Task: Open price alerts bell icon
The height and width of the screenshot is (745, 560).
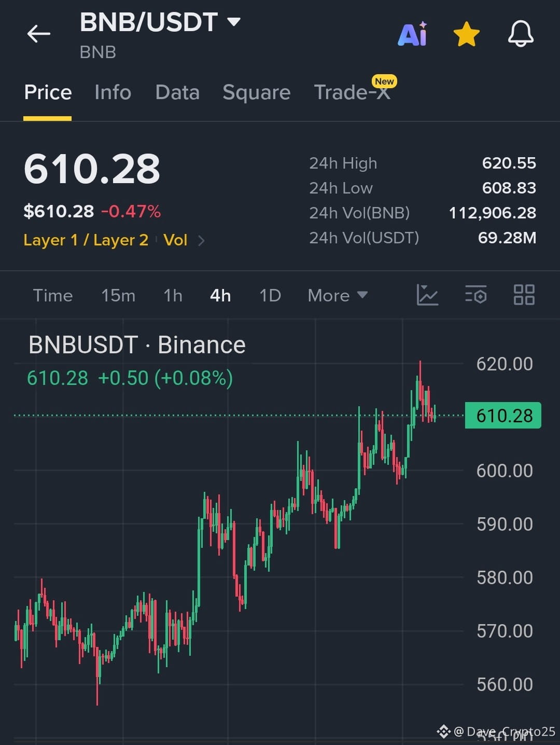Action: (521, 34)
